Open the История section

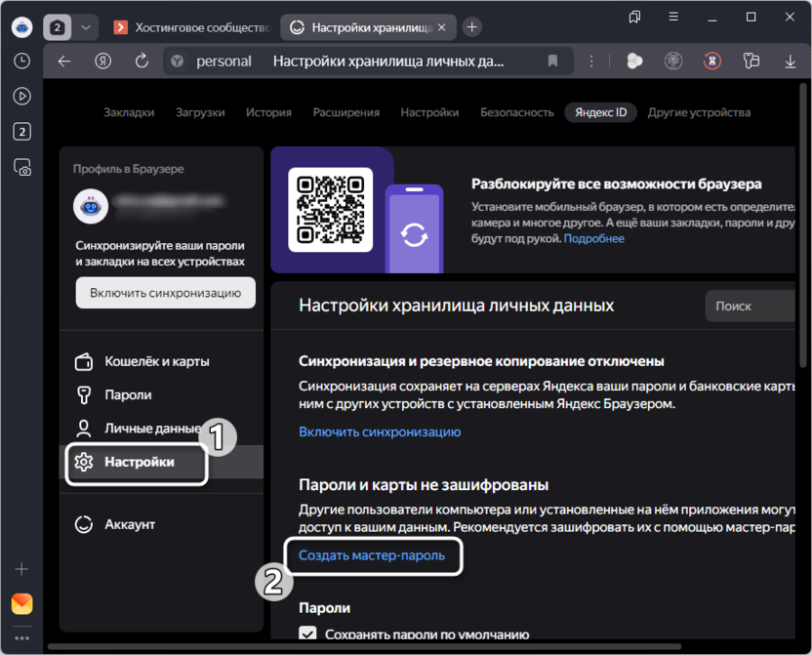point(268,112)
